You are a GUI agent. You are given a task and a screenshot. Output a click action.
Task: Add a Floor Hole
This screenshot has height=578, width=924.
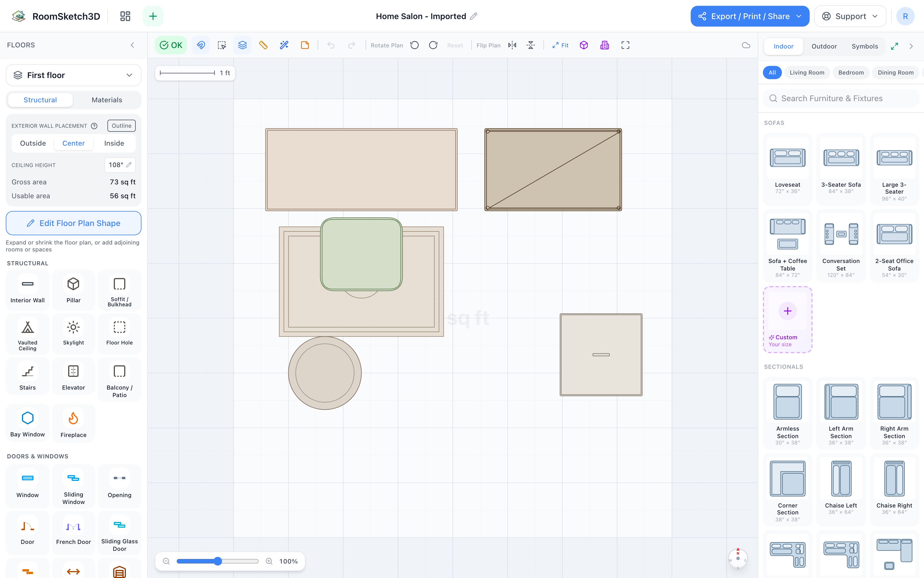coord(120,334)
